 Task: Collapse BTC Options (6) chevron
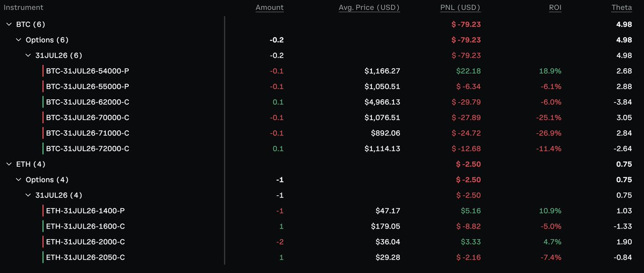19,40
